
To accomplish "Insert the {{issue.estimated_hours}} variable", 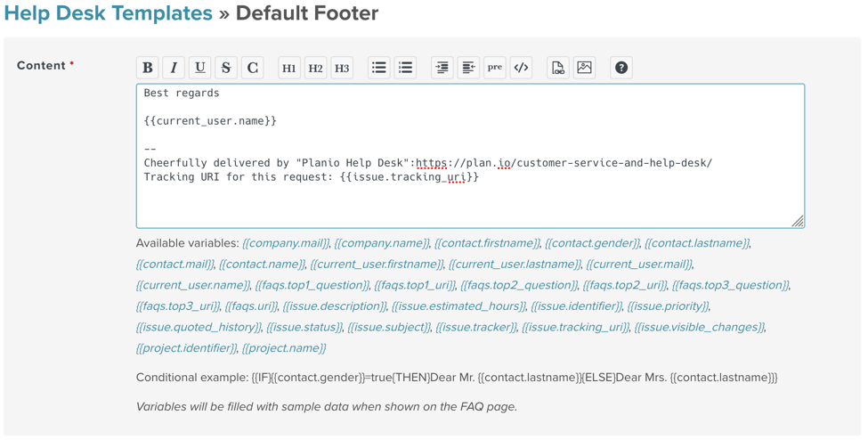I will click(x=458, y=306).
